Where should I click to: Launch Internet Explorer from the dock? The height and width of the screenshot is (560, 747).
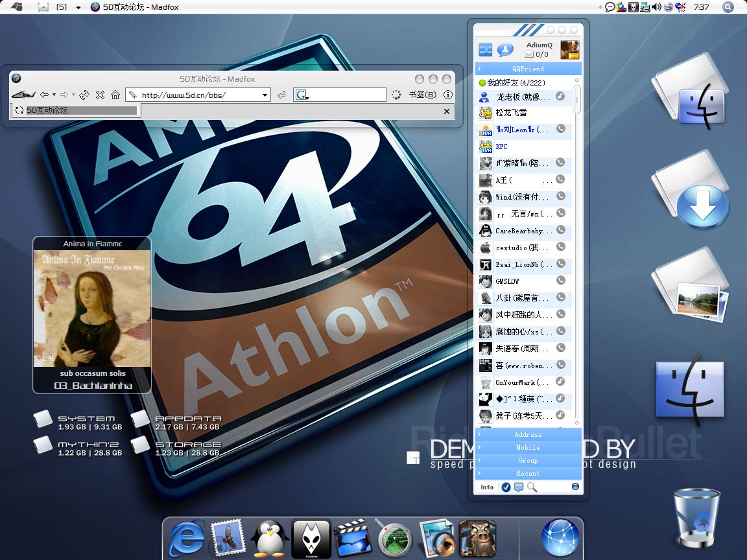pos(187,538)
